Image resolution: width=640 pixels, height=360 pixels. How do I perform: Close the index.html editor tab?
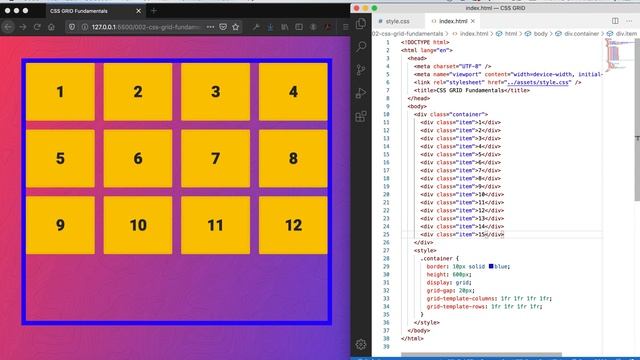point(473,21)
